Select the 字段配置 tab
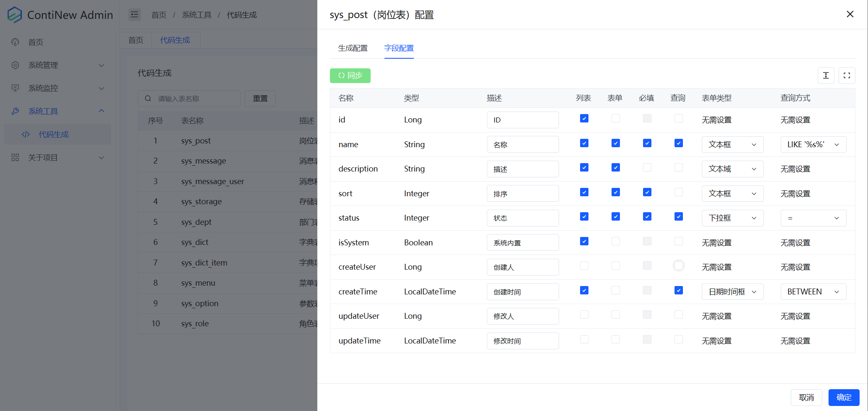The height and width of the screenshot is (411, 868). pos(399,48)
